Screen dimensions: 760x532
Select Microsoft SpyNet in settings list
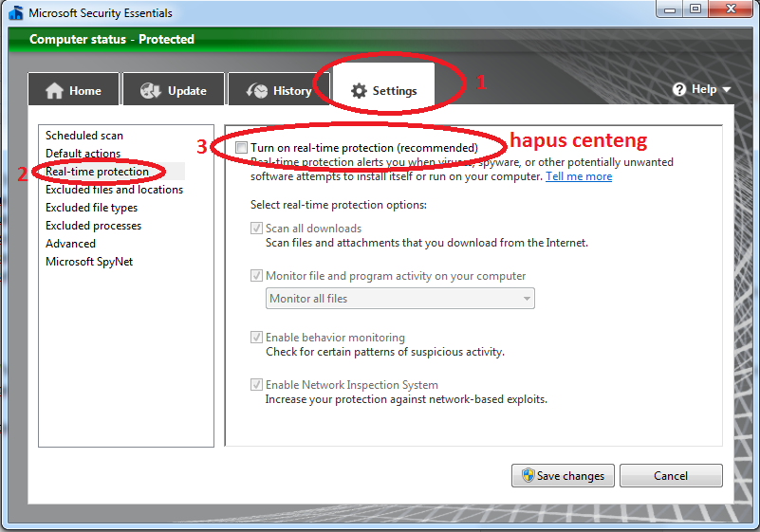[x=89, y=262]
